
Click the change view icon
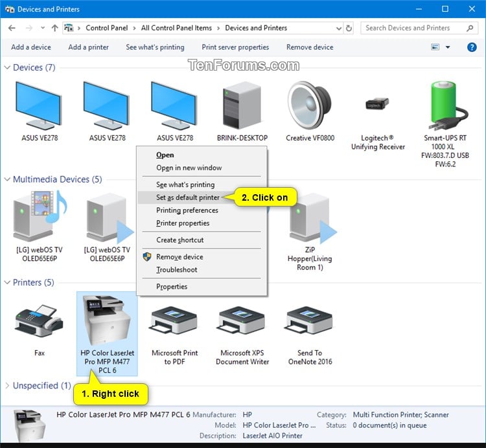point(435,47)
